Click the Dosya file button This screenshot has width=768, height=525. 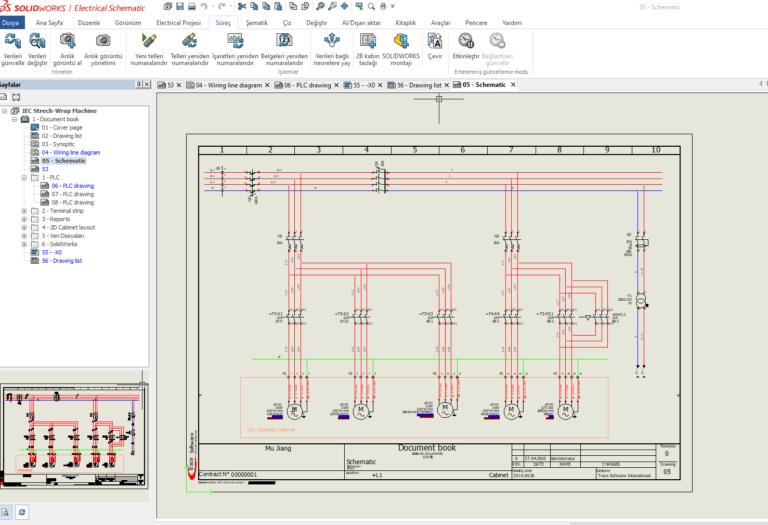point(11,21)
